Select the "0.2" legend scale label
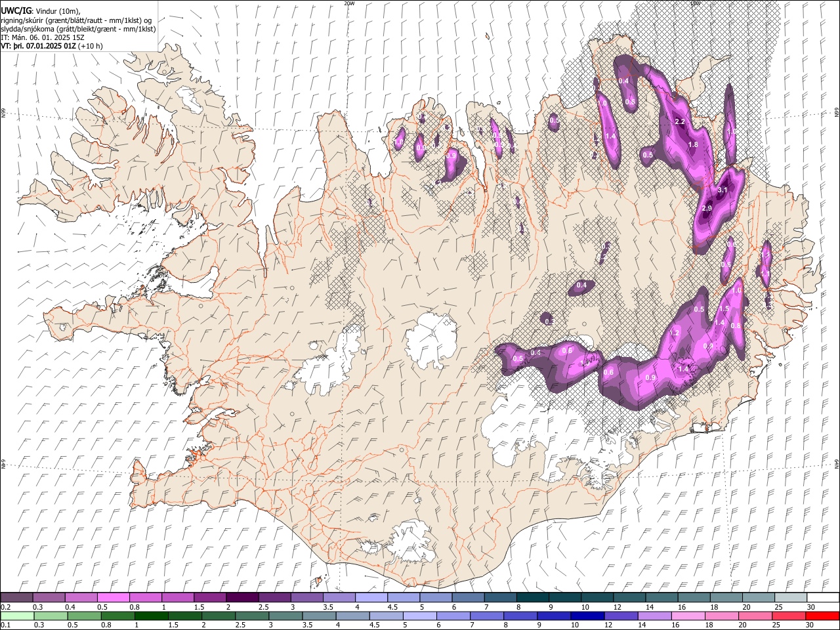This screenshot has height=630, width=840. click(5, 607)
